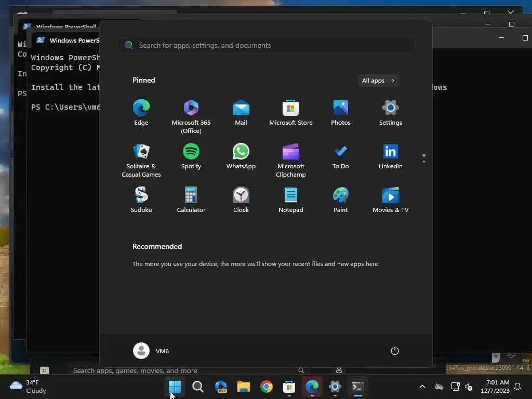This screenshot has height=399, width=532.
Task: Open the Edge pinned app
Action: pos(141,113)
